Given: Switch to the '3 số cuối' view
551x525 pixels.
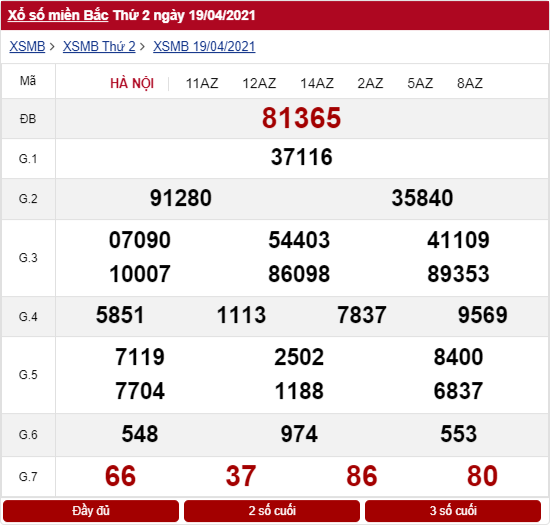Looking at the screenshot, I should tap(453, 511).
